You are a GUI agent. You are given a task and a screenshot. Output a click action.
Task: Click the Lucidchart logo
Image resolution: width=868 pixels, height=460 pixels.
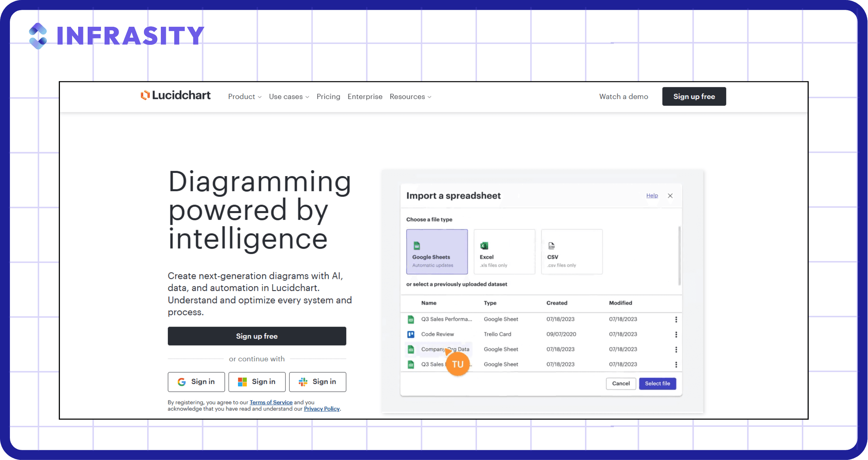(x=175, y=95)
